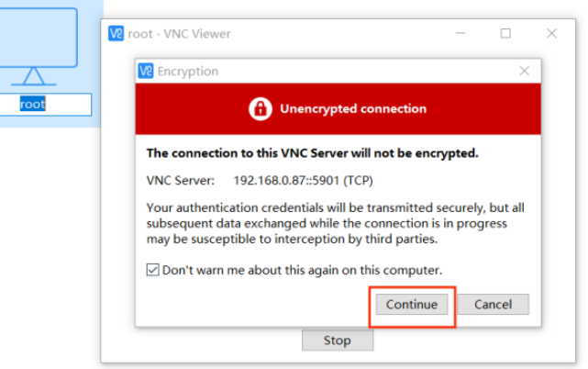Click the "VNC Server:" label

click(181, 180)
